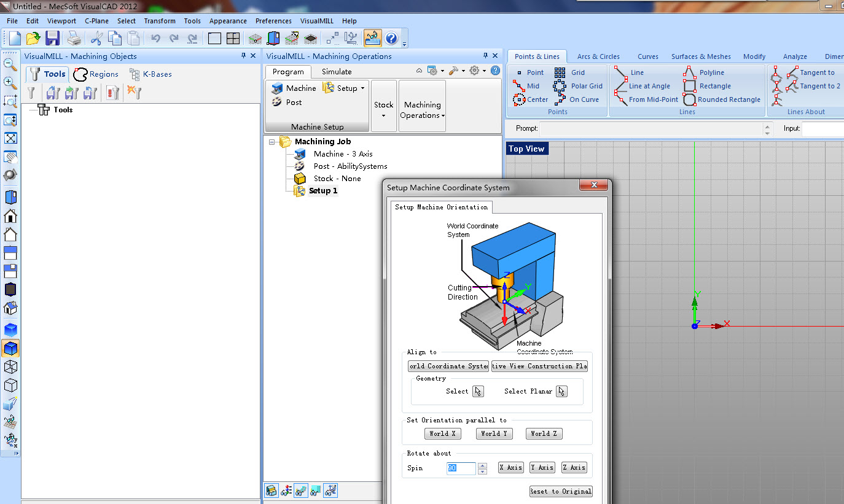Toggle the highlighted VisualMILL browser toolbar button
Screen dimensions: 844x504
[372, 38]
